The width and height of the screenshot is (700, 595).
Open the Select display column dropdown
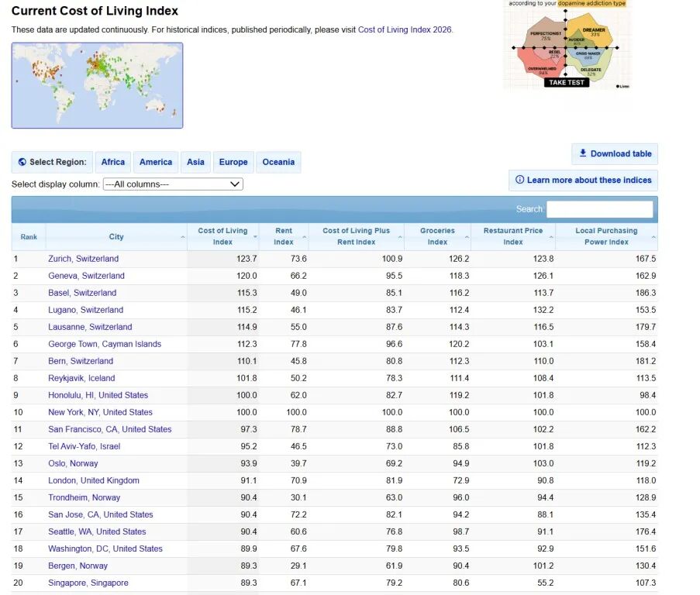click(173, 184)
